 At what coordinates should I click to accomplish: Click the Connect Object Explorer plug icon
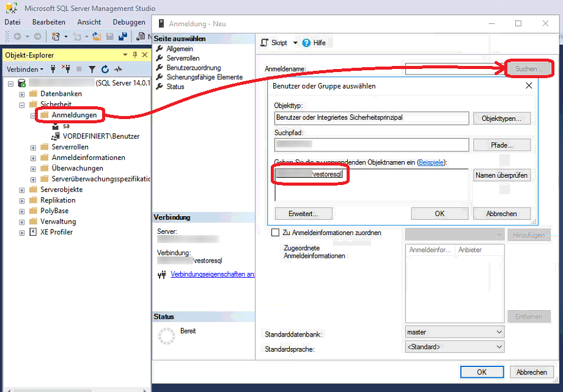coord(53,70)
